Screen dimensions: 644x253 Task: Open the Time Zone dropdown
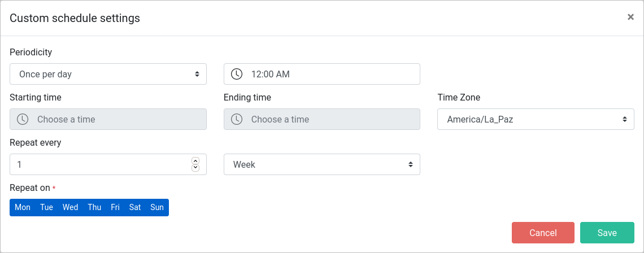(x=536, y=119)
